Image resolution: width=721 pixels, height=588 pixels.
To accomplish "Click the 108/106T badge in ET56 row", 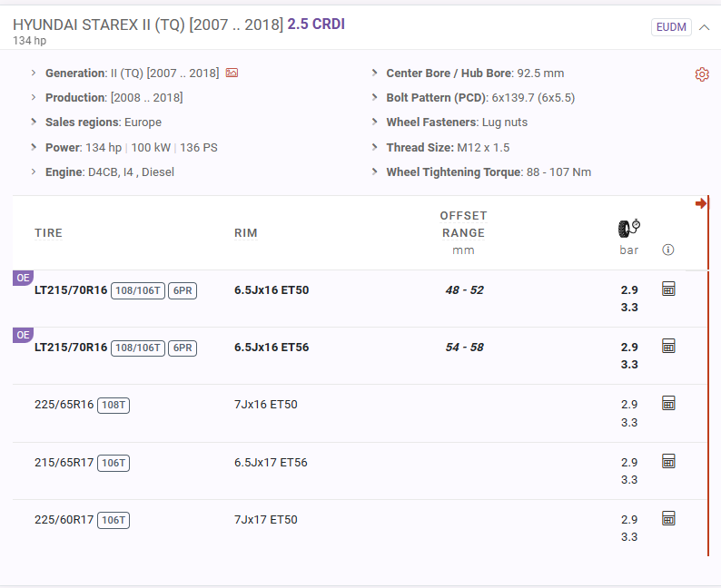I will click(138, 348).
